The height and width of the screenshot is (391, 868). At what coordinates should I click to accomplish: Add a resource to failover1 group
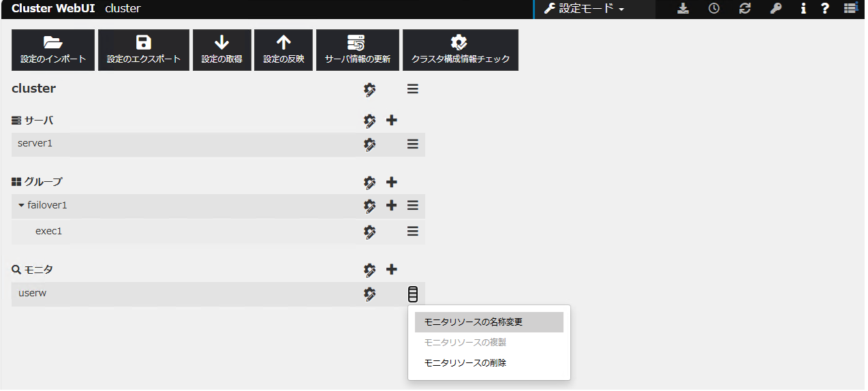(x=392, y=206)
